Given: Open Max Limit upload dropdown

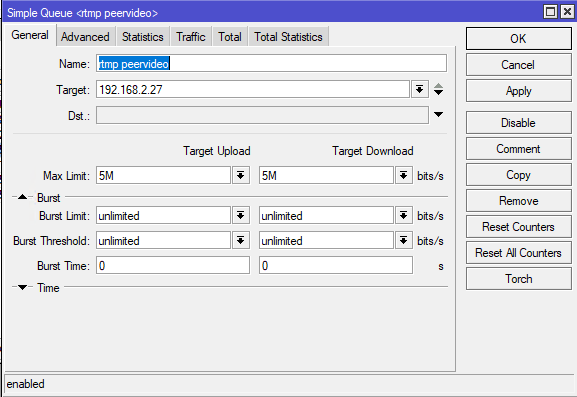Looking at the screenshot, I should click(x=241, y=176).
